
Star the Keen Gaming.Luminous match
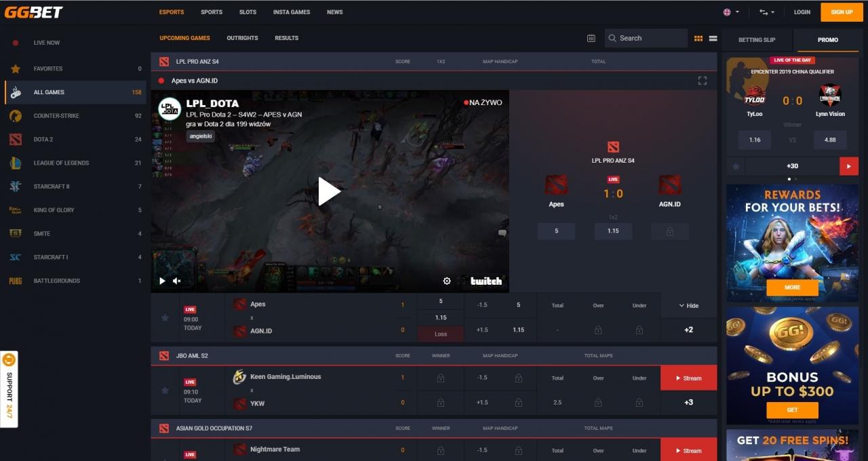pos(165,390)
